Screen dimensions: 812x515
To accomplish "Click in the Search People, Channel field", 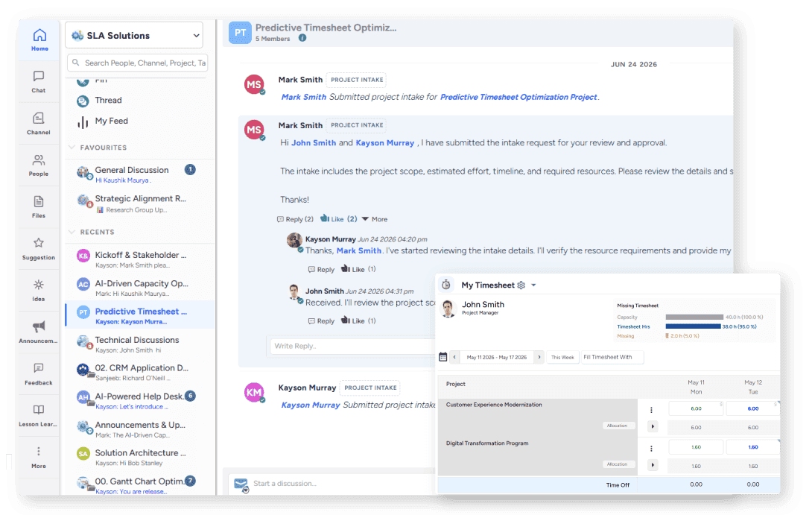I will tap(137, 63).
